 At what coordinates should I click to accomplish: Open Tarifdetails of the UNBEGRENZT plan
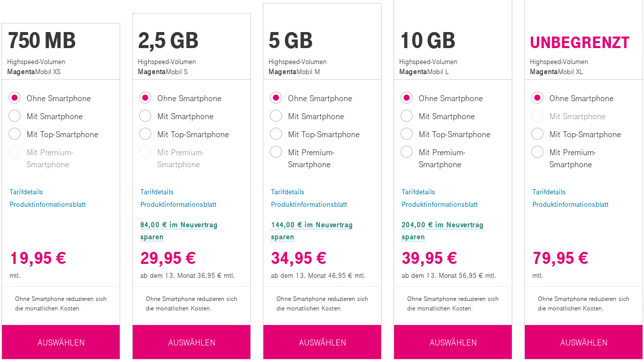coord(549,191)
